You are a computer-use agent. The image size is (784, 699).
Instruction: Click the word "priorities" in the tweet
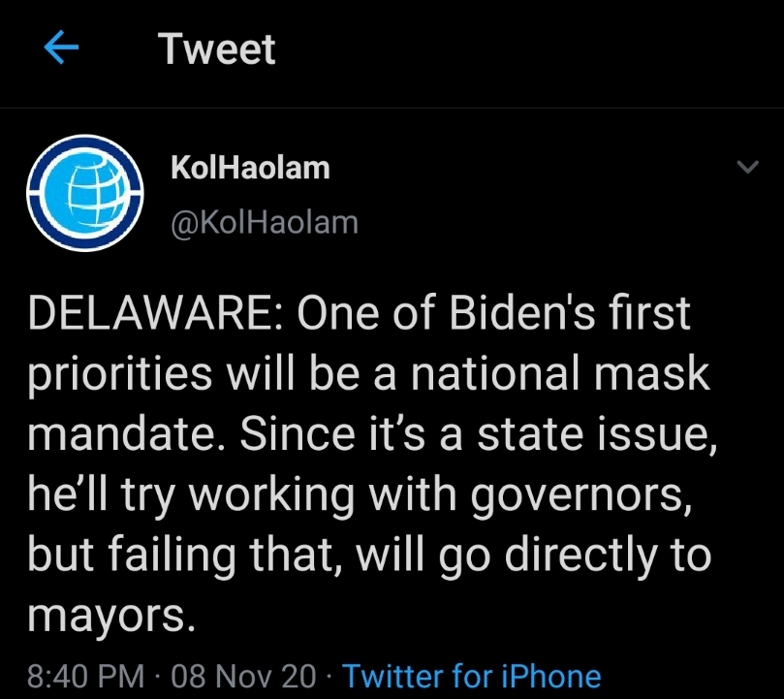click(x=123, y=375)
